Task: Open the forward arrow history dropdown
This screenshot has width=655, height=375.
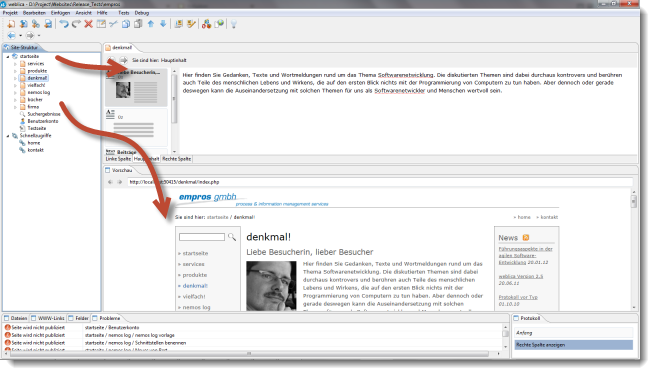Action: click(39, 36)
